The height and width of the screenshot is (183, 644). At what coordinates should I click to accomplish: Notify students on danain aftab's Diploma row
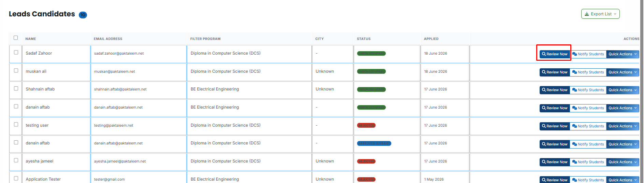588,144
